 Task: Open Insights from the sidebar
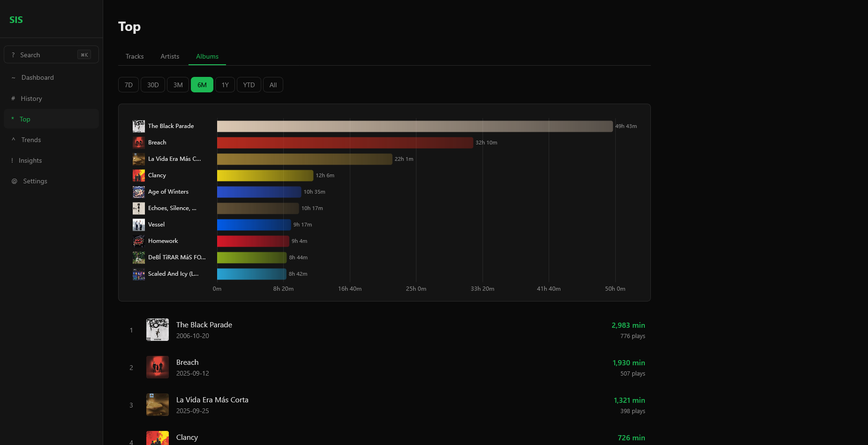pos(30,160)
